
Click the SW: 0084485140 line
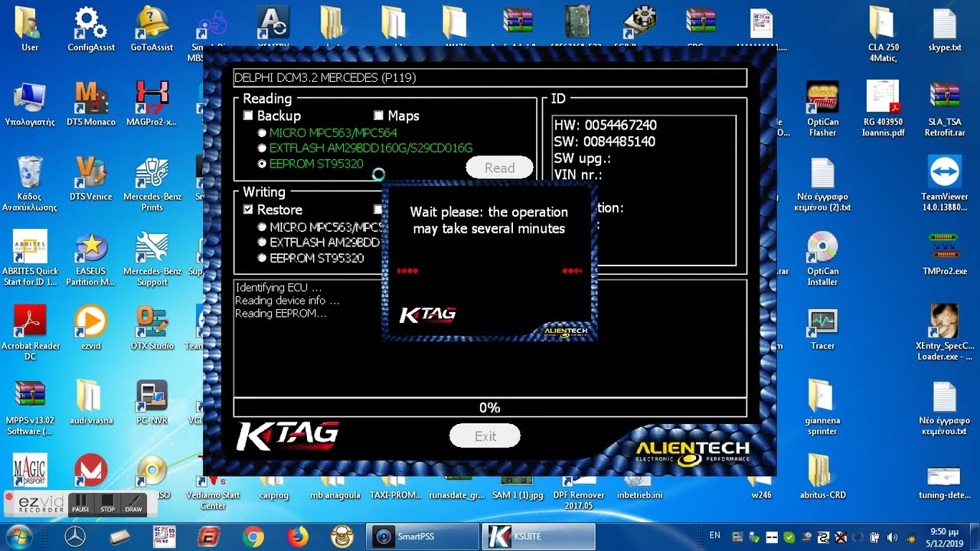point(604,142)
